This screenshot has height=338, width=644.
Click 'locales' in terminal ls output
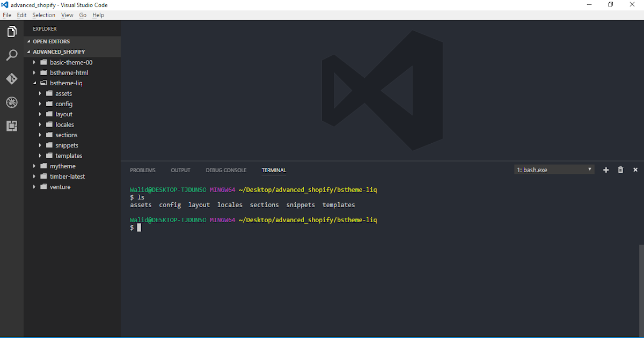pyautogui.click(x=230, y=205)
